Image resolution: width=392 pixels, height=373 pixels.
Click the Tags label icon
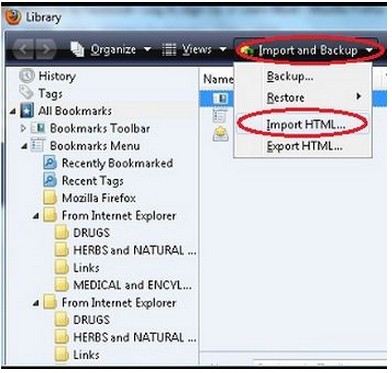[26, 93]
